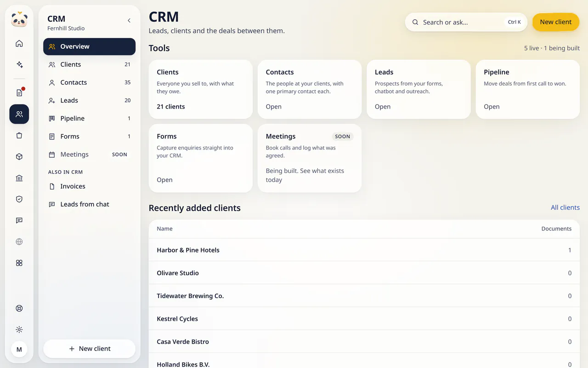Viewport: 588px width, 368px height.
Task: Open the Harbor & Pine Hotels row
Action: (x=364, y=250)
